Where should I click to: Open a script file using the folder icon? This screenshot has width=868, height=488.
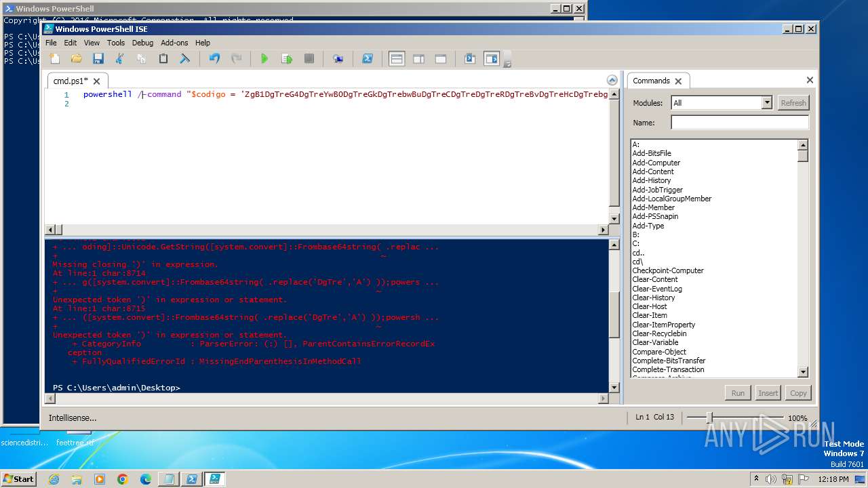point(77,59)
